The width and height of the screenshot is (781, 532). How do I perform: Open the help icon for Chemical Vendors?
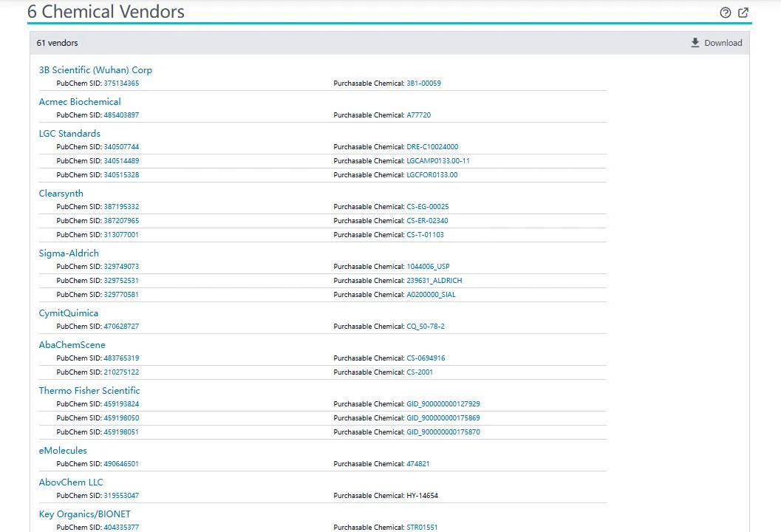726,13
